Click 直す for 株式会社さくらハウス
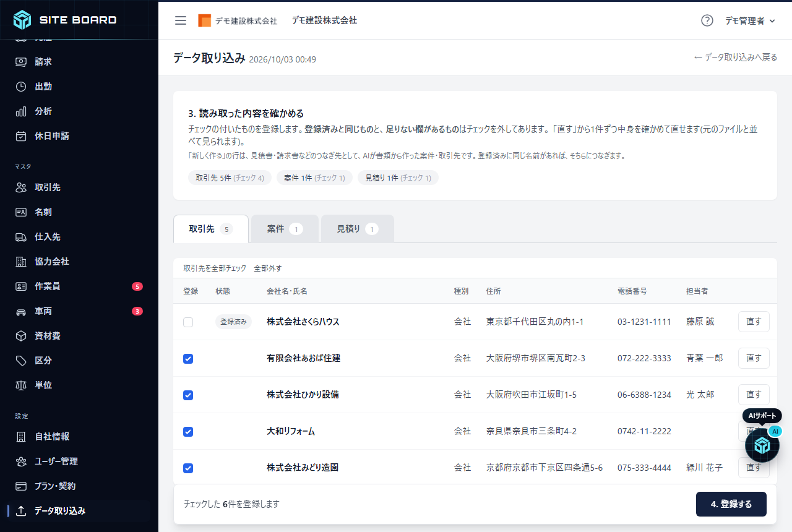 tap(754, 322)
